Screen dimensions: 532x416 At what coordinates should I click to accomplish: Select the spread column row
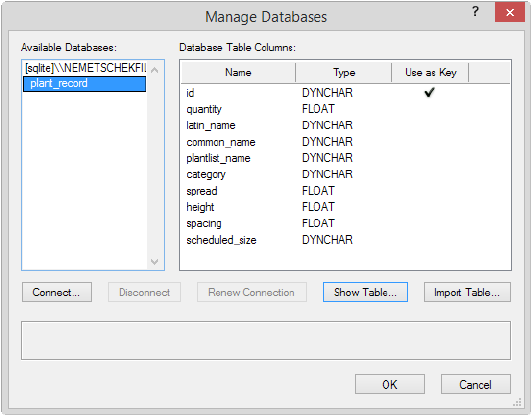(345, 191)
